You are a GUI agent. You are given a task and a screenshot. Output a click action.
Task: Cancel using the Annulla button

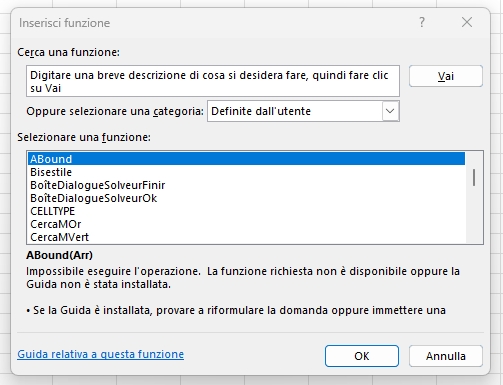tap(446, 356)
